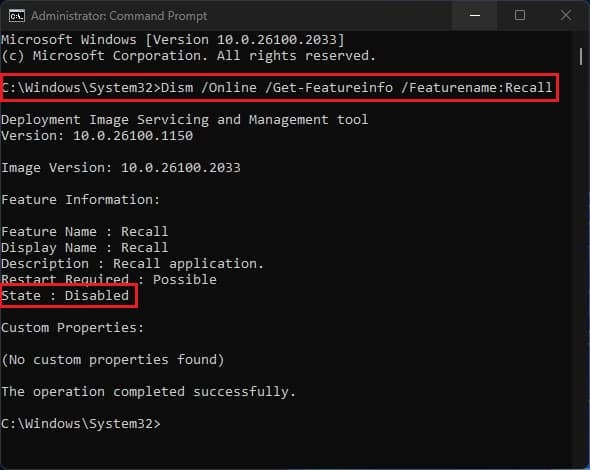Image resolution: width=590 pixels, height=470 pixels.
Task: Click 'The operation completed successfully.' message
Action: point(149,392)
